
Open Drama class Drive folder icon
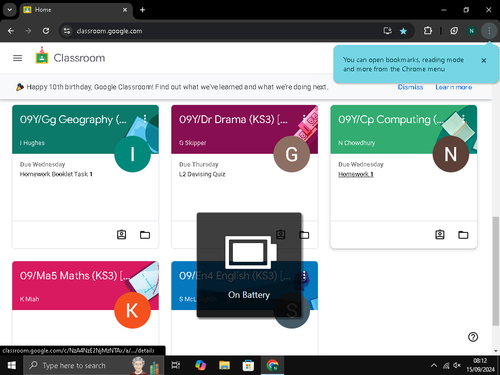304,235
